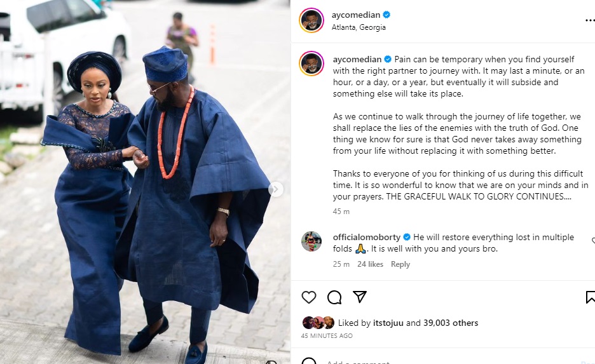Reply to officialomoborty's comment

[x=400, y=264]
